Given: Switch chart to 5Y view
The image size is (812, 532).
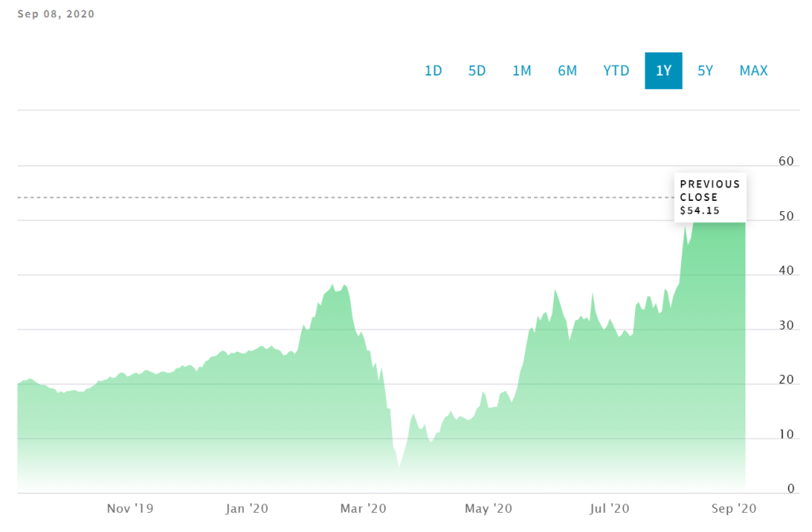Looking at the screenshot, I should [706, 71].
